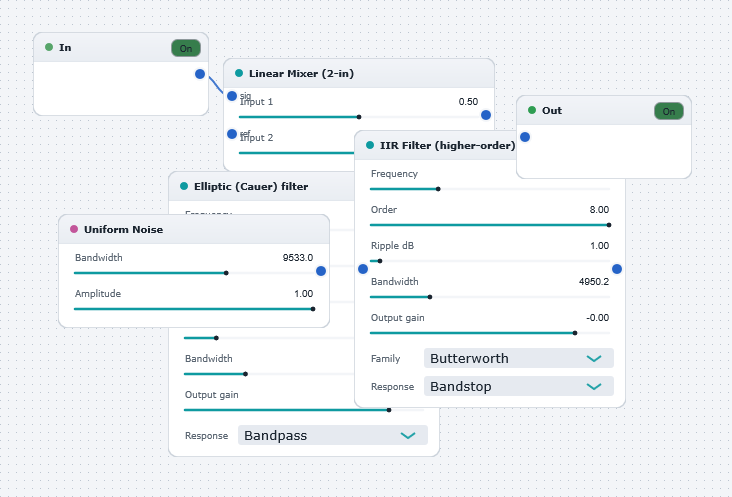This screenshot has height=497, width=732.
Task: Select the Linear Mixer (2-in) node header
Action: [x=359, y=73]
